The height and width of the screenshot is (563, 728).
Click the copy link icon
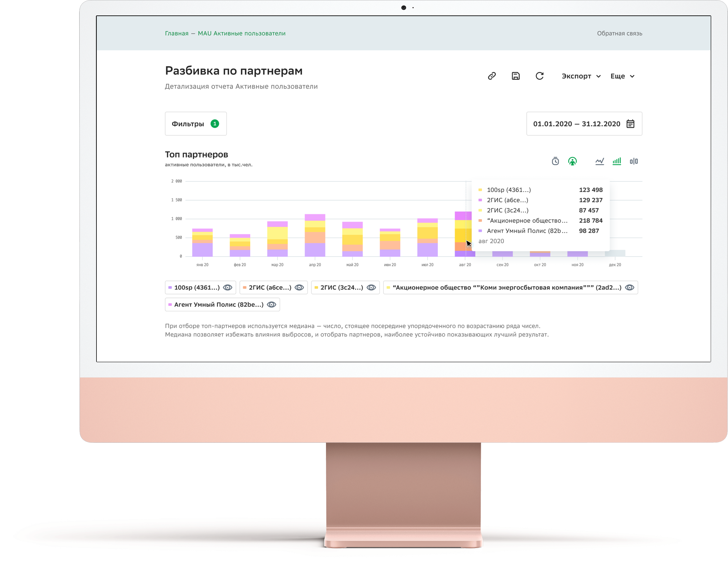click(x=492, y=76)
